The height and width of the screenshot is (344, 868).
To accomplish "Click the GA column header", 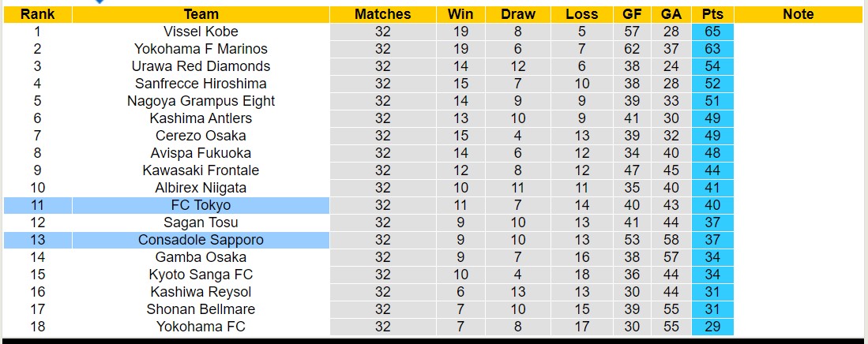I will [671, 14].
